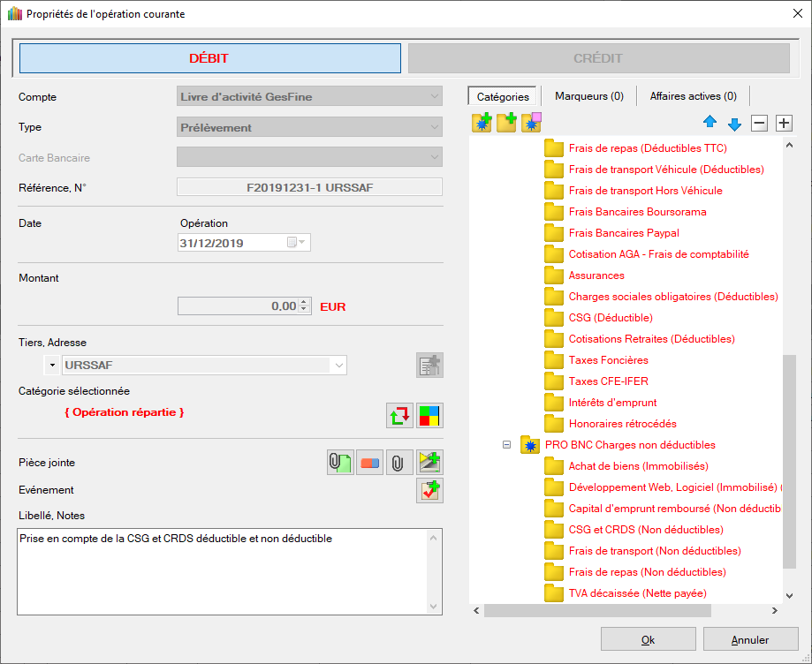
Task: Switch to the Marqueurs (0) tab
Action: (x=588, y=96)
